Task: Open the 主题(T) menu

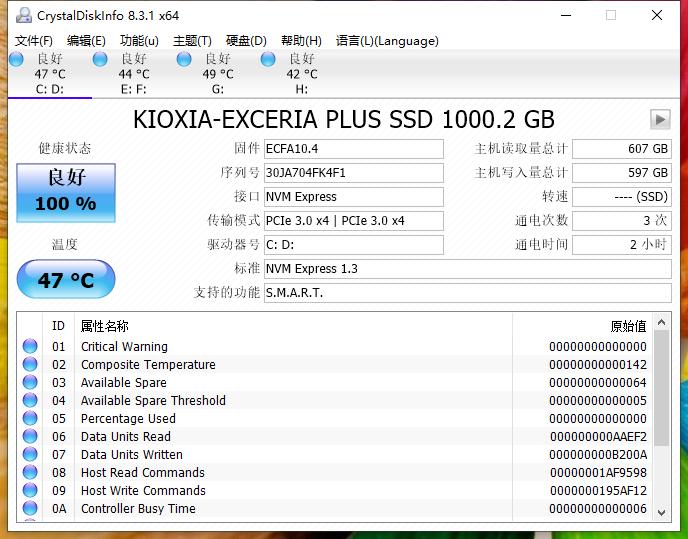Action: [x=192, y=41]
